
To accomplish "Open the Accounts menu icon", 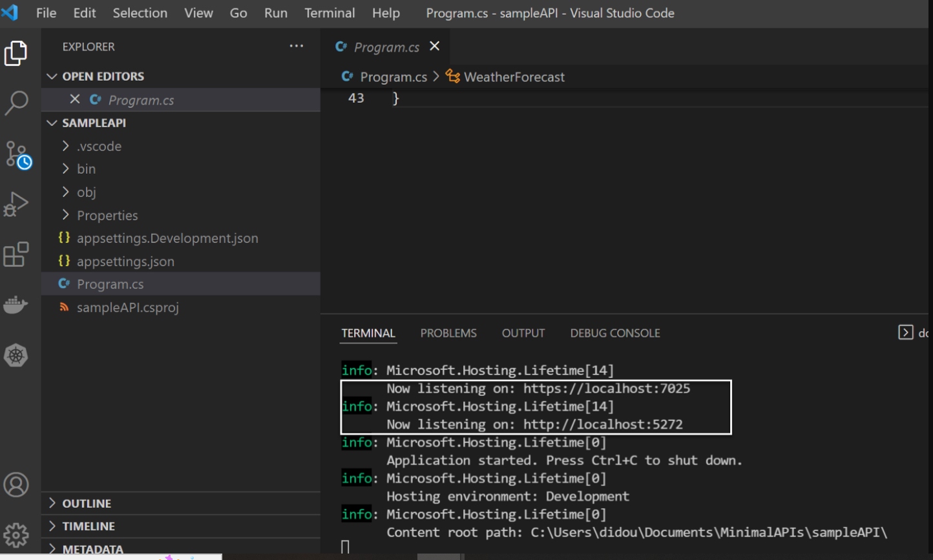I will tap(16, 484).
